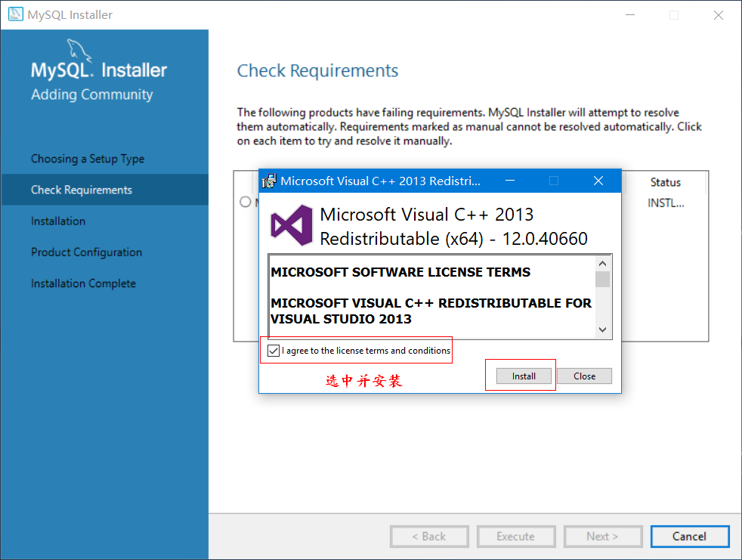Click the Visual C++ dialog setup icon
Viewport: 742px width, 560px height.
269,181
